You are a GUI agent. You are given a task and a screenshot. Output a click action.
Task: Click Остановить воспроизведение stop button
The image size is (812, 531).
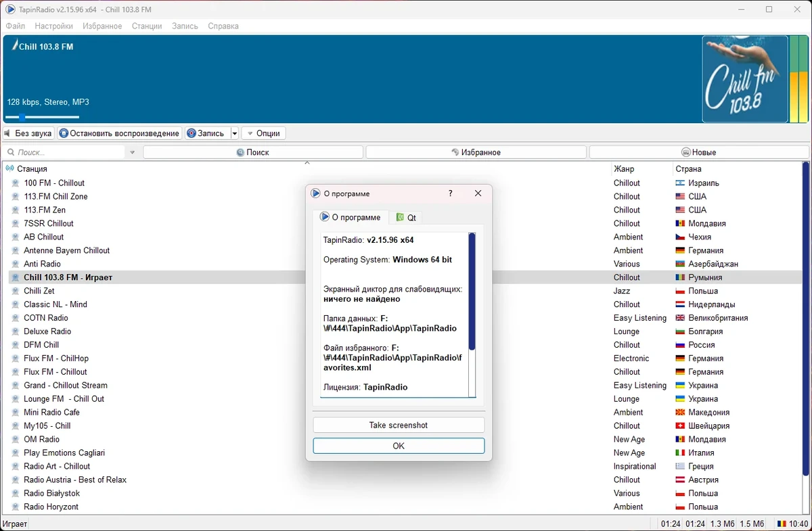coord(120,133)
